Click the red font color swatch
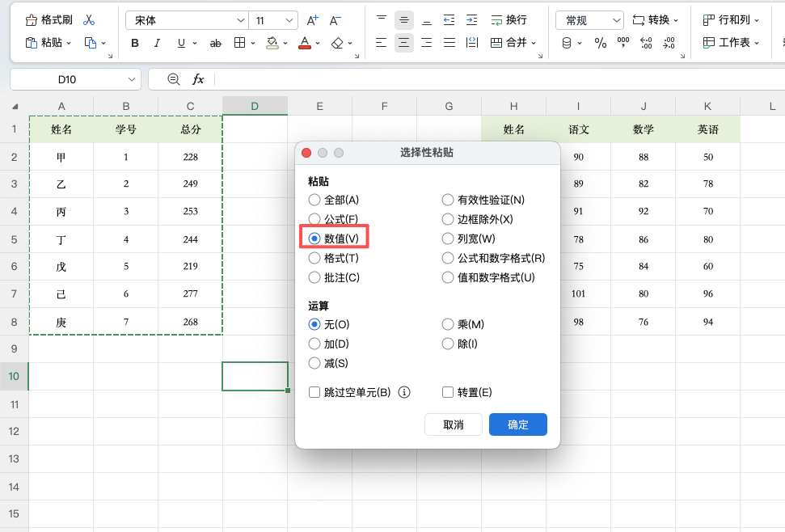 (305, 43)
